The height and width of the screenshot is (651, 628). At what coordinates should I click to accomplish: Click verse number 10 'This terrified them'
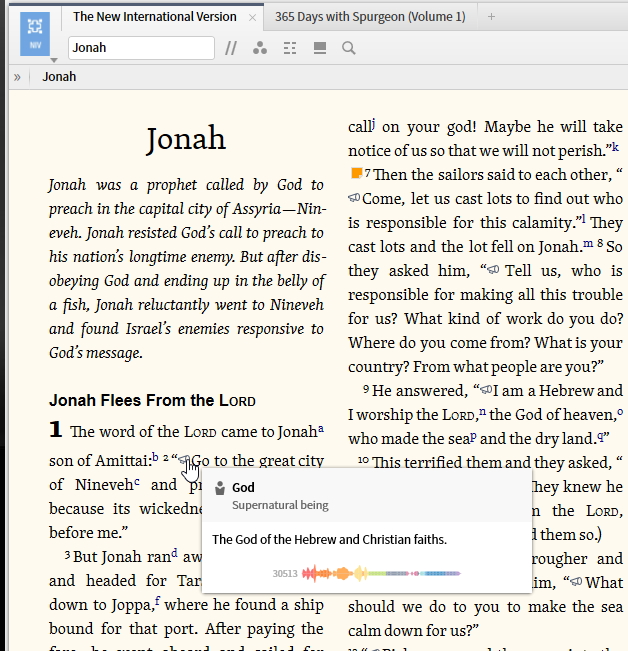click(363, 460)
